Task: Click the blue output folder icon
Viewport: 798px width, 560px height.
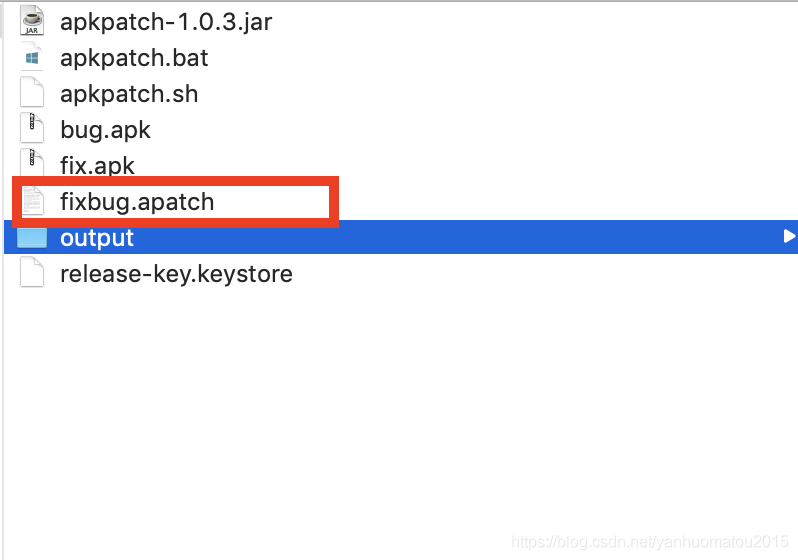Action: 32,237
